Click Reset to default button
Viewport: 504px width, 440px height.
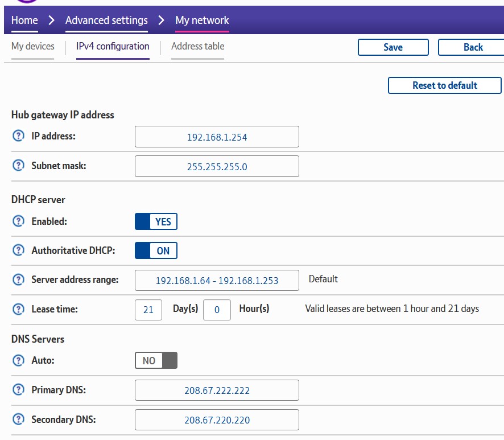tap(444, 85)
